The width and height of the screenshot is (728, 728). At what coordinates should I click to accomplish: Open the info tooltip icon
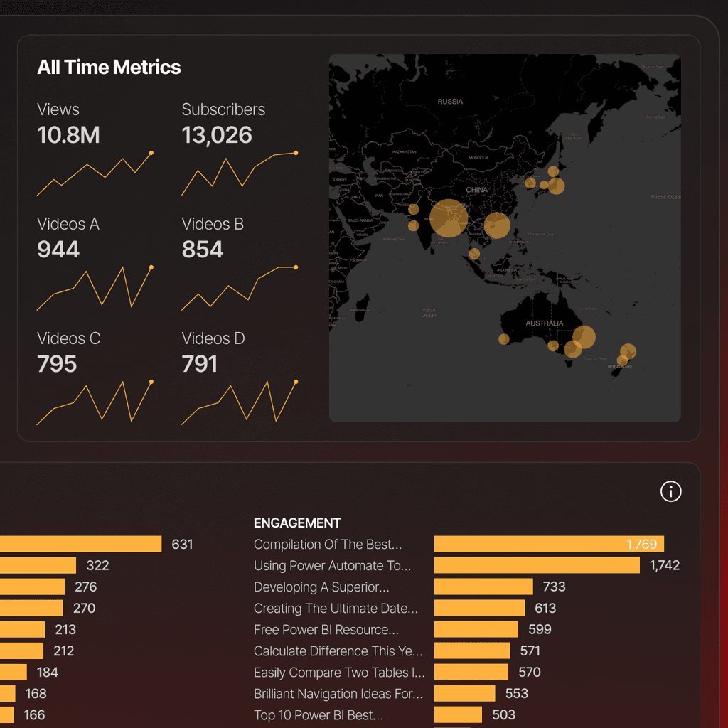(x=670, y=491)
